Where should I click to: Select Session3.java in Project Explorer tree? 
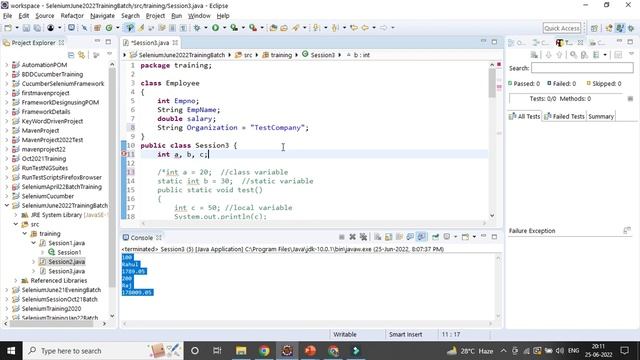point(67,271)
